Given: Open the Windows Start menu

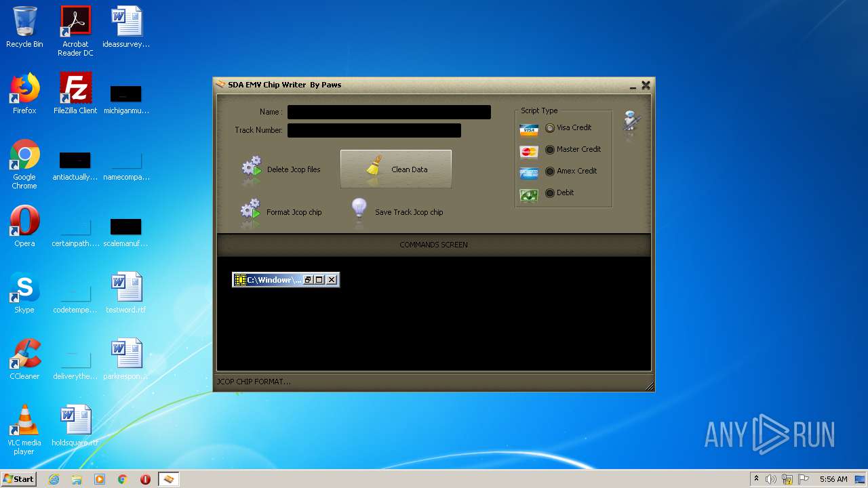Looking at the screenshot, I should tap(19, 479).
